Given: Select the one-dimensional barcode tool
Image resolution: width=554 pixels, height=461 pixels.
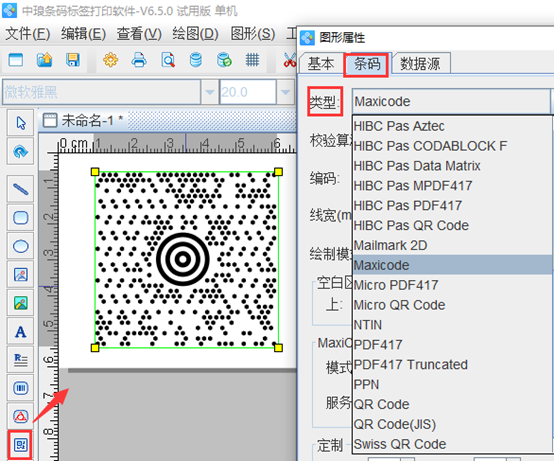Looking at the screenshot, I should point(20,388).
